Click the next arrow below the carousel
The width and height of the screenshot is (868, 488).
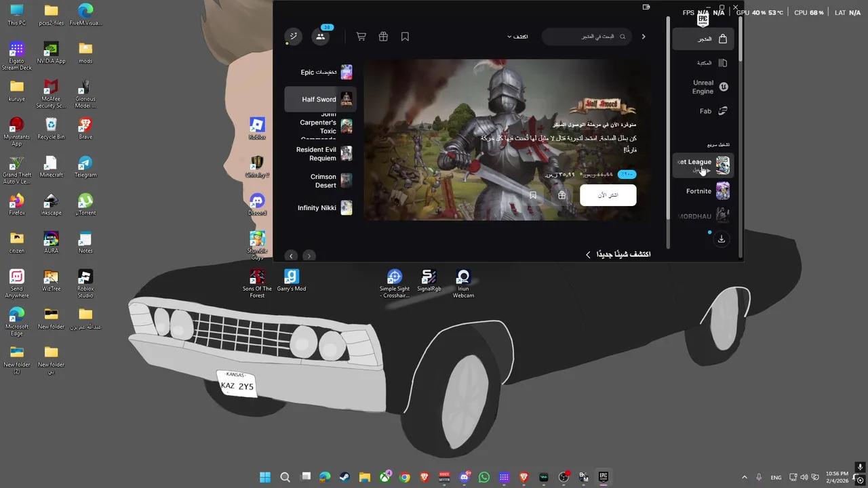[309, 256]
